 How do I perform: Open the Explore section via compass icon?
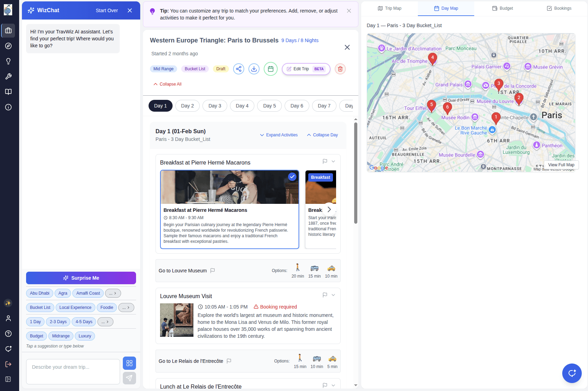click(x=8, y=46)
